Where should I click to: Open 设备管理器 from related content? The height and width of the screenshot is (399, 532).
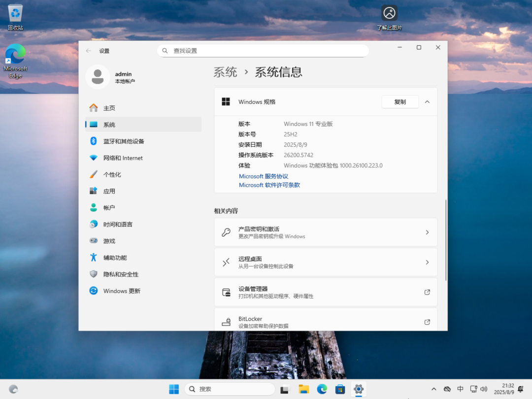pyautogui.click(x=325, y=292)
